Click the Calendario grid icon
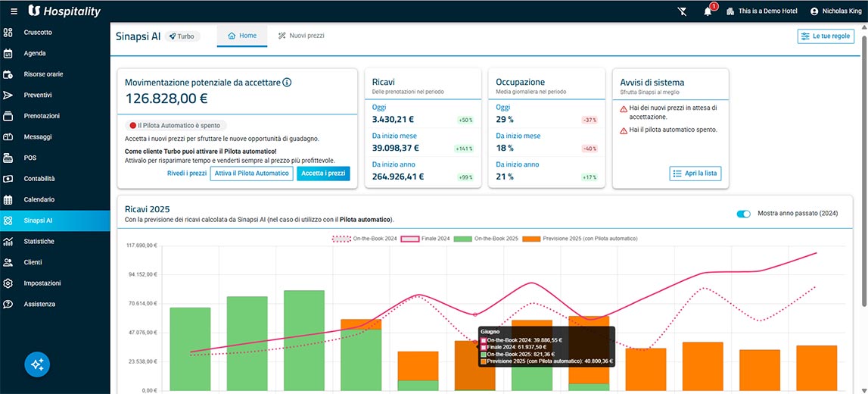Image resolution: width=868 pixels, height=394 pixels. (8, 199)
